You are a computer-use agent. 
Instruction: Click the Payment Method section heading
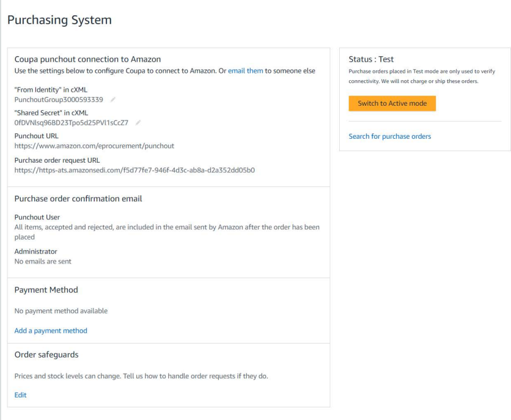coord(46,290)
